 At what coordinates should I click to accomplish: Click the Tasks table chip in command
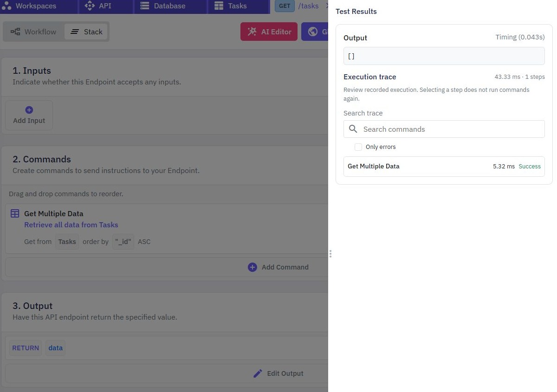pos(67,242)
